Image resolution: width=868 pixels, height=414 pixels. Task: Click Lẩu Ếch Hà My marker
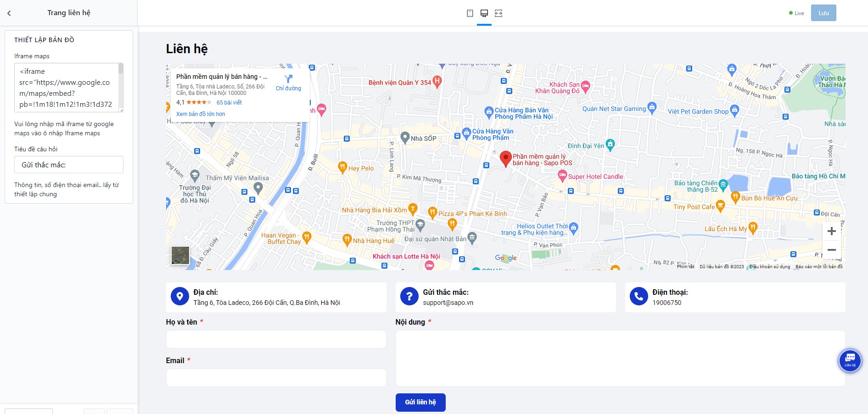click(753, 228)
